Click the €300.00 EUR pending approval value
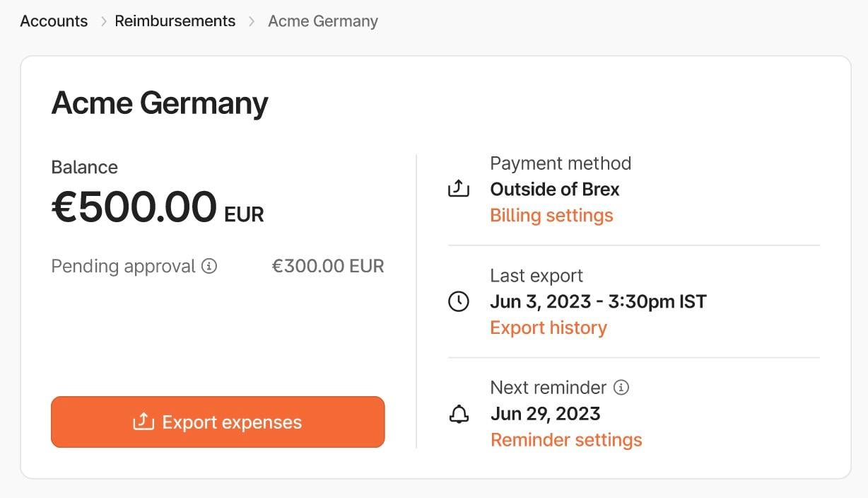 [x=328, y=266]
